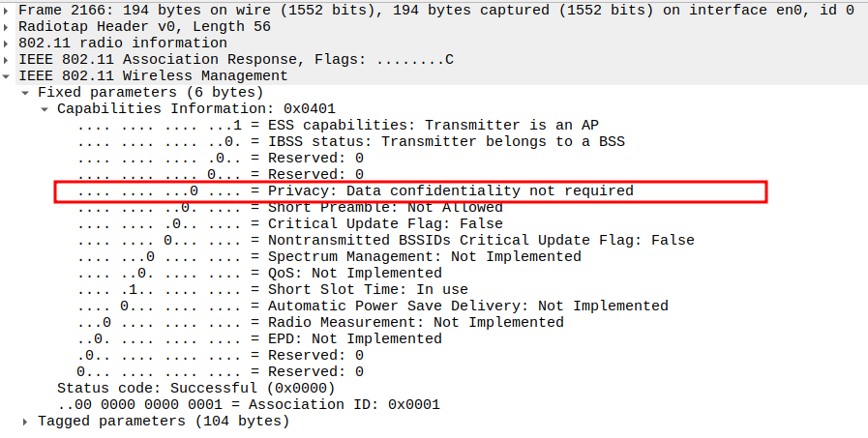The image size is (868, 438).
Task: Expand the Frame 2166 tree node
Action: [9, 11]
